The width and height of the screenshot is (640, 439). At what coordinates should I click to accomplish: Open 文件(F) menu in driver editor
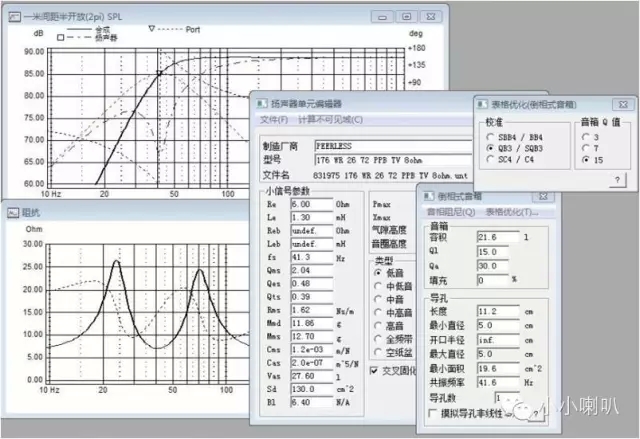274,120
